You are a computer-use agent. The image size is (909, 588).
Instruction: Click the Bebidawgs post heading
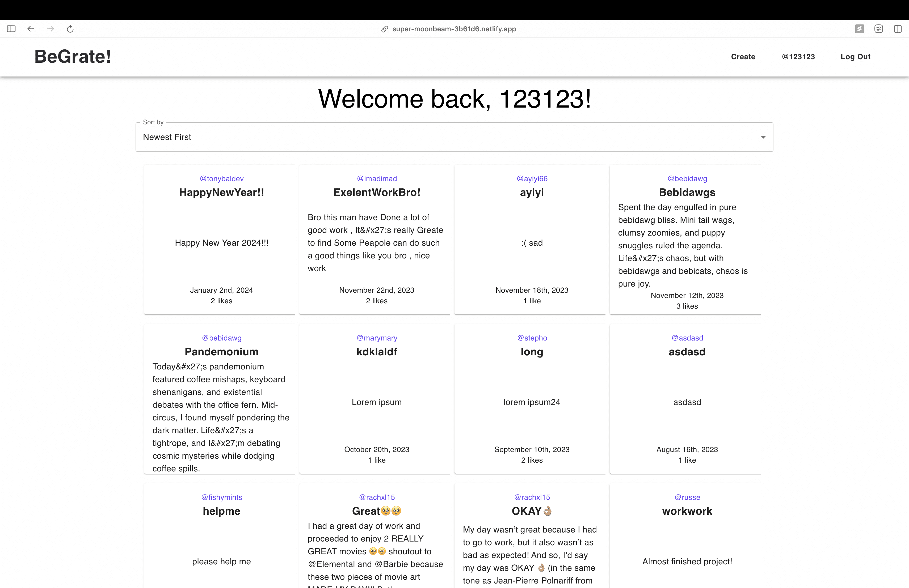coord(687,192)
